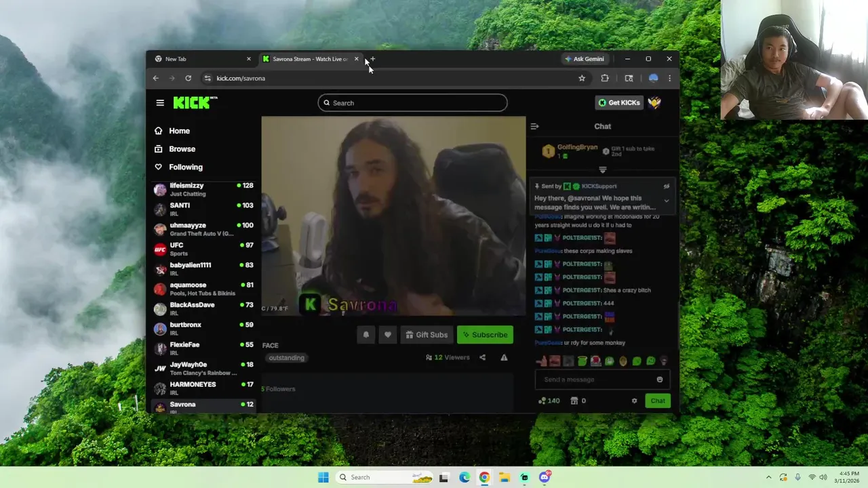The width and height of the screenshot is (868, 488).
Task: Go back to the previous page
Action: [x=156, y=78]
